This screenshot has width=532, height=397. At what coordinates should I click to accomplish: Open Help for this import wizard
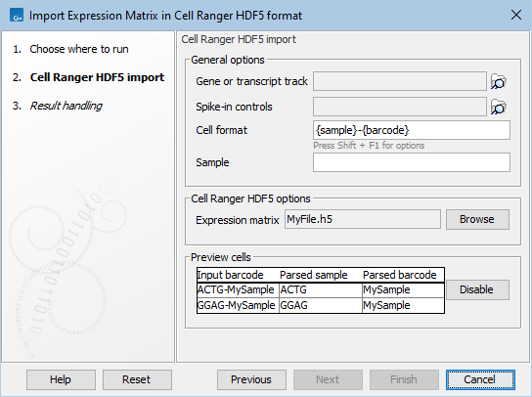coord(61,379)
